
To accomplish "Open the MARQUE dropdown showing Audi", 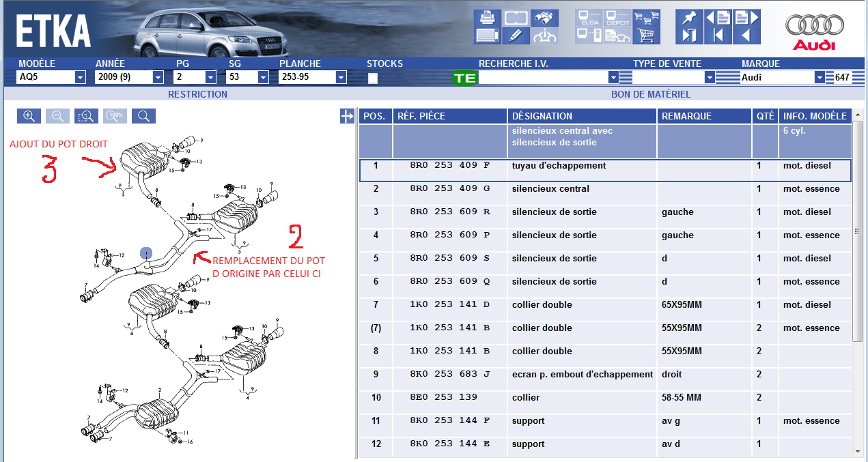I will [820, 78].
